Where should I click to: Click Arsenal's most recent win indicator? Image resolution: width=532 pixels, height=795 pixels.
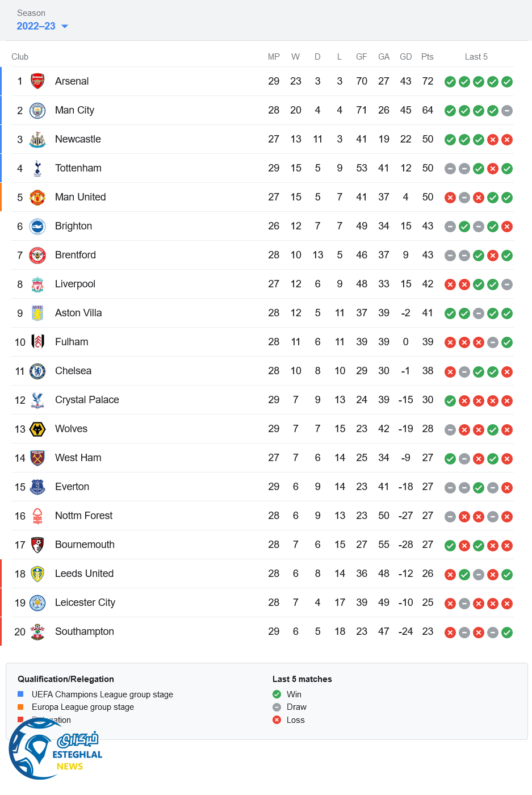point(507,82)
